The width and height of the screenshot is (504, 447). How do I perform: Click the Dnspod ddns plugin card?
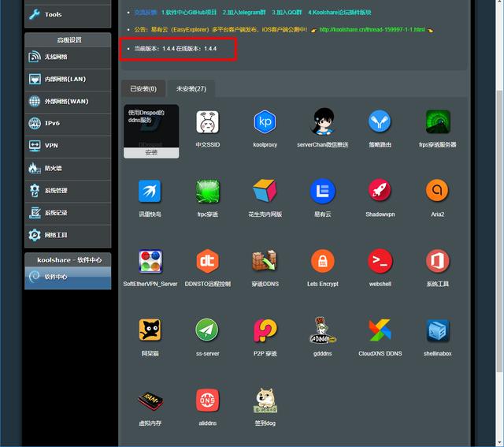pos(151,132)
